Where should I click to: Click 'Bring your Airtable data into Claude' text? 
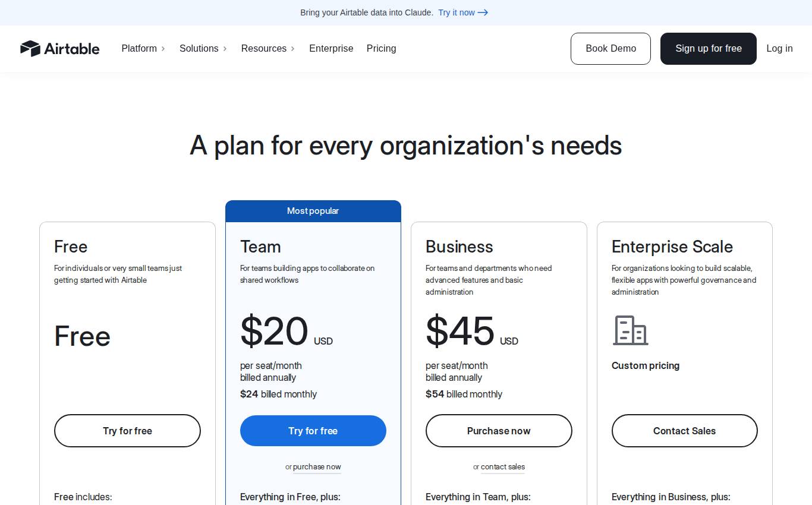[367, 12]
